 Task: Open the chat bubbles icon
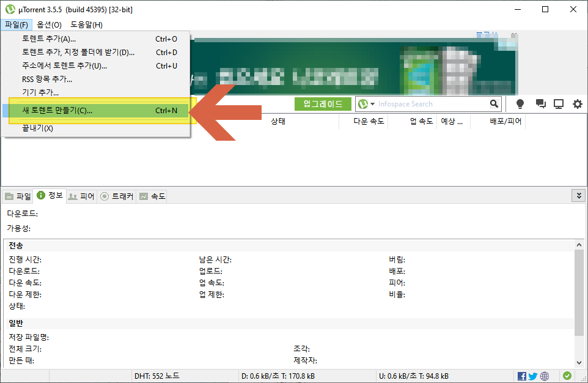click(540, 104)
